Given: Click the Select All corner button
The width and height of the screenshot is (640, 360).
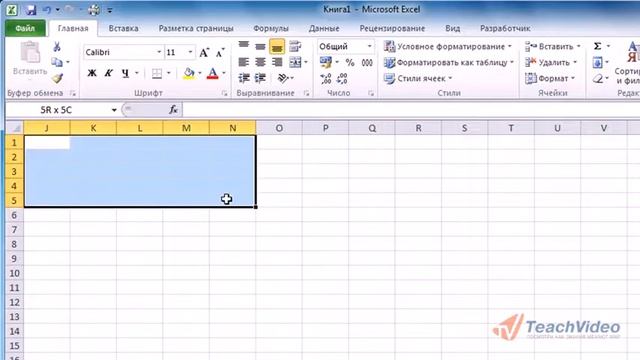Looking at the screenshot, I should pos(15,128).
